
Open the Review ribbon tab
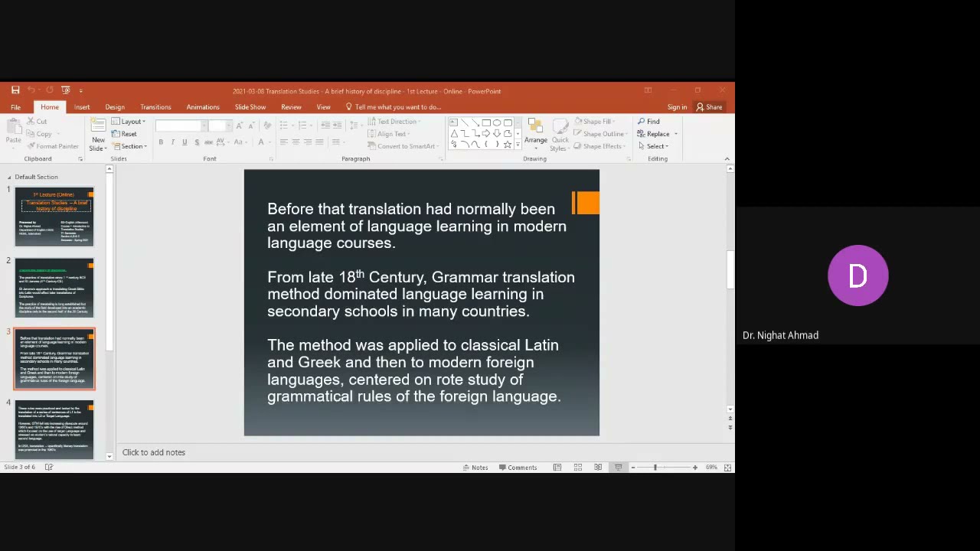[291, 107]
